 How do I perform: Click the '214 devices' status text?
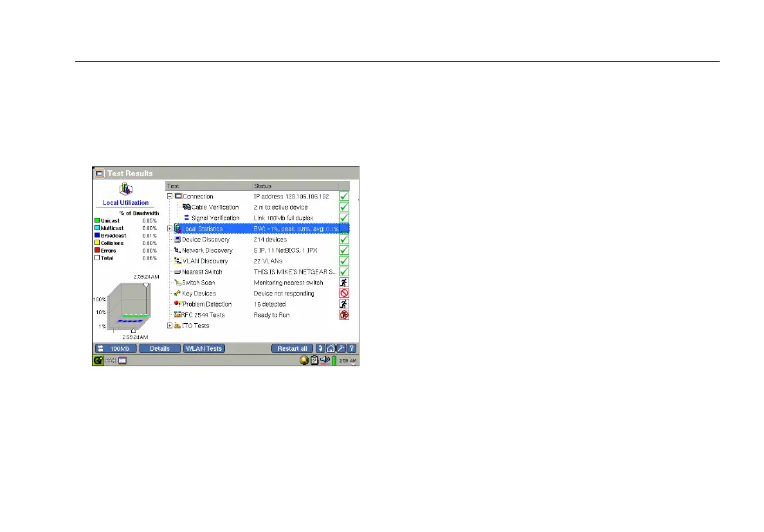coord(270,240)
